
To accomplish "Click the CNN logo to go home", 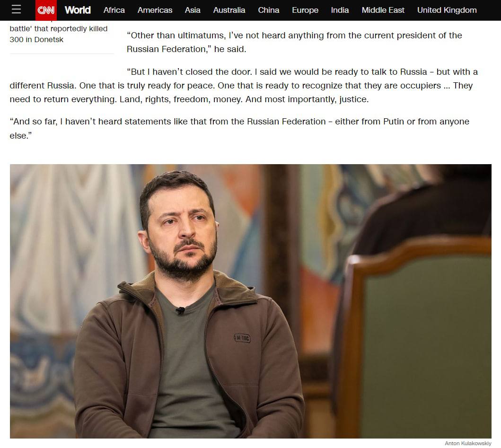I will point(46,10).
